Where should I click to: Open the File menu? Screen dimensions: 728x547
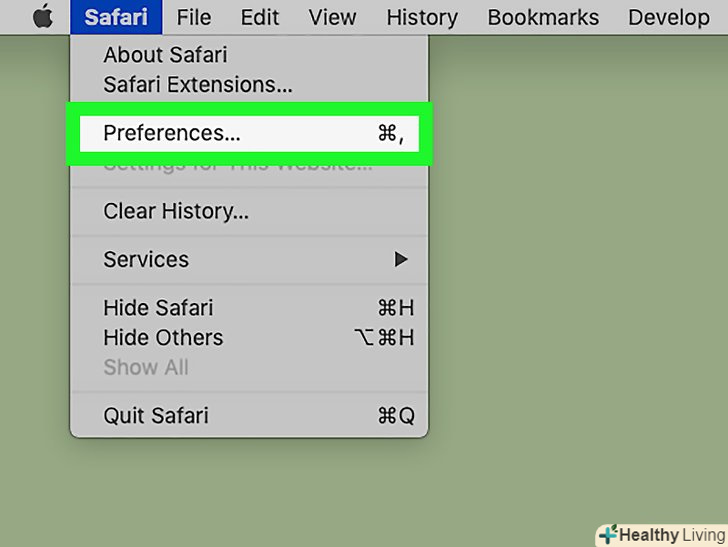(x=193, y=17)
